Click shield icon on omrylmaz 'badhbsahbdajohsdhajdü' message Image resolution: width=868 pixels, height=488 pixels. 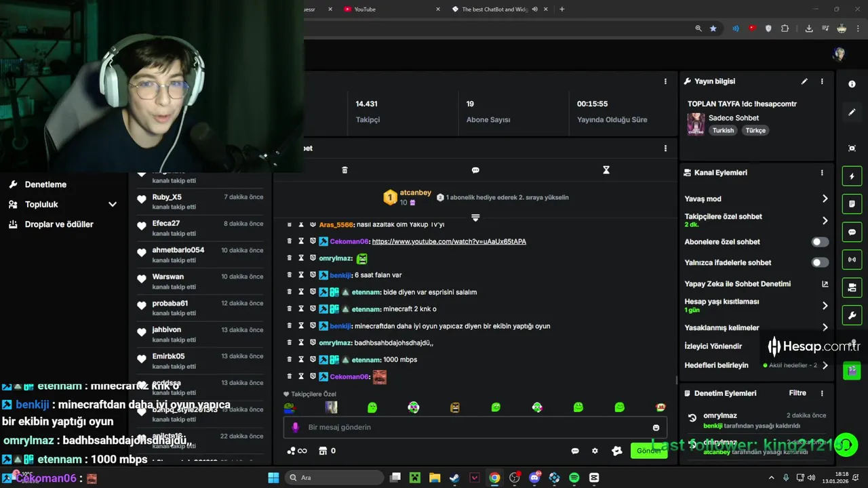tap(313, 343)
